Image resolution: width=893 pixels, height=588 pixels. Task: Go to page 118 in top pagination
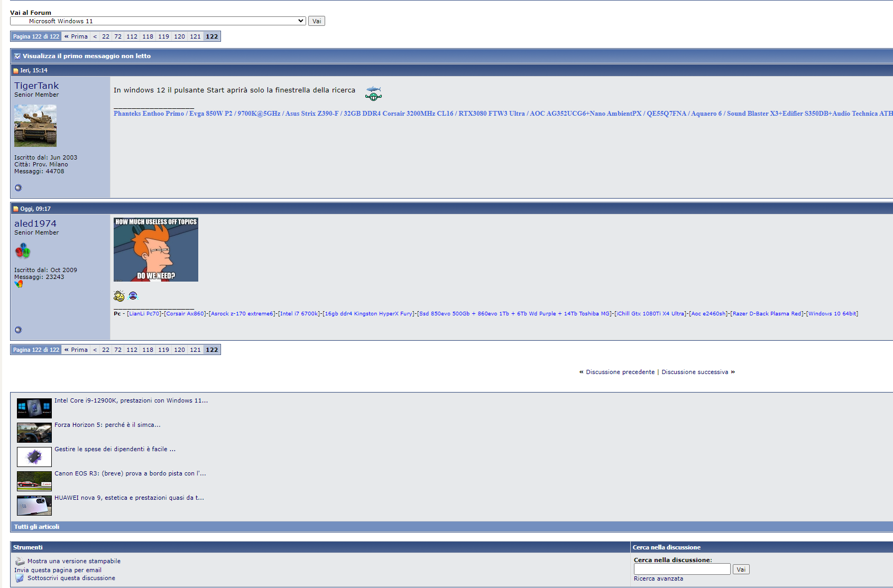pyautogui.click(x=148, y=36)
